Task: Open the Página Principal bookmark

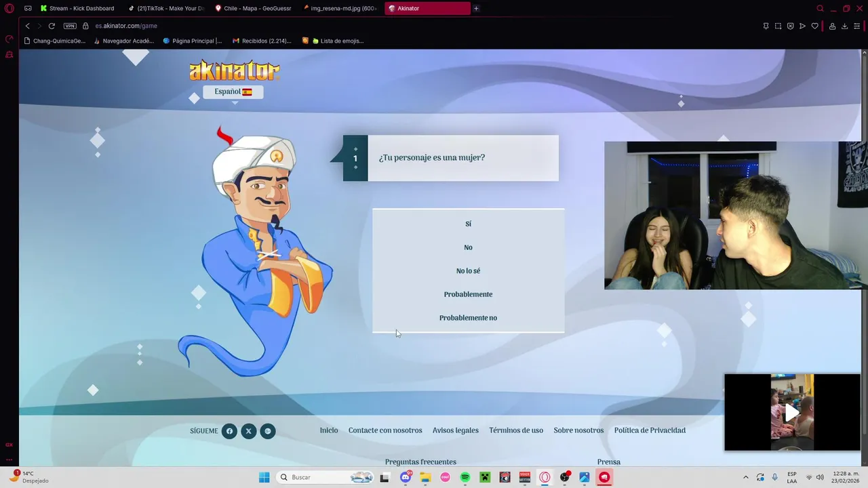Action: pyautogui.click(x=193, y=41)
